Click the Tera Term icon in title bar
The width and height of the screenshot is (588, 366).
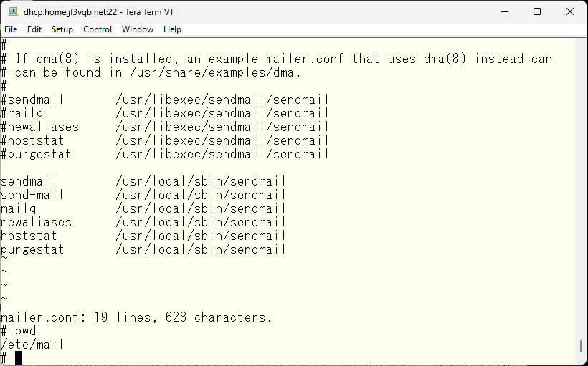14,11
